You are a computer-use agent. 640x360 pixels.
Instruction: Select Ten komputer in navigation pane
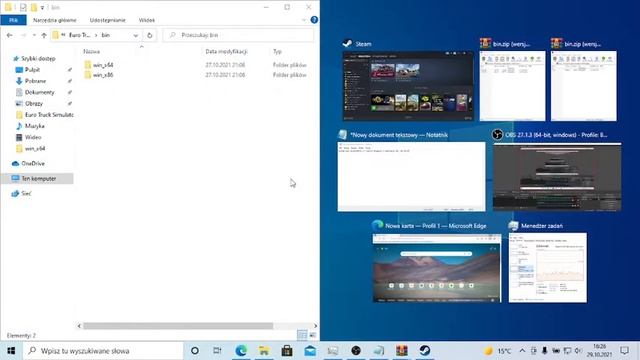click(38, 178)
